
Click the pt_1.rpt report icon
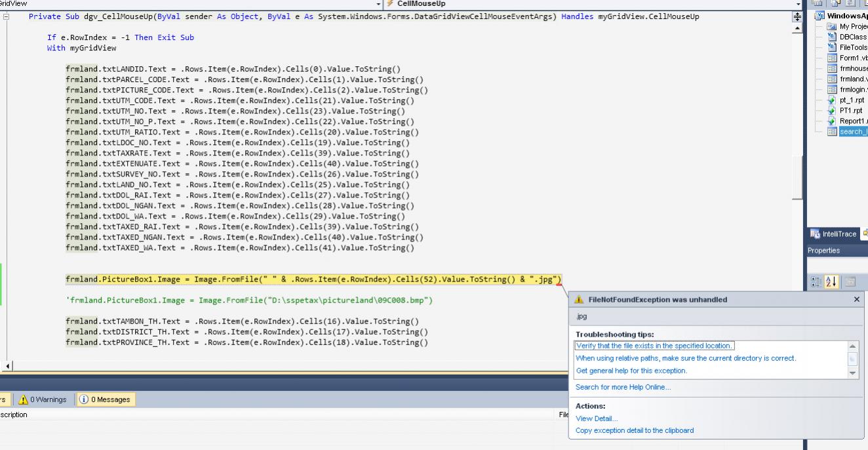tap(833, 100)
